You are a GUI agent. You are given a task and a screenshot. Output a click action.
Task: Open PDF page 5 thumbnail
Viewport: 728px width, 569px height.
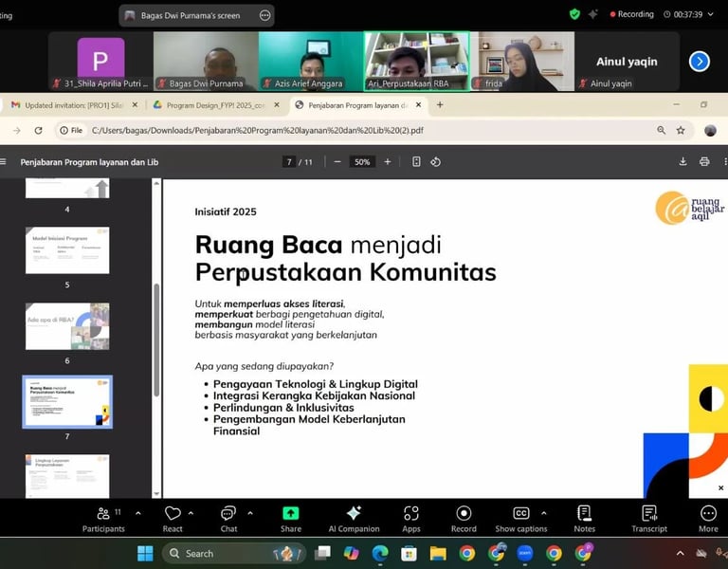pyautogui.click(x=67, y=250)
